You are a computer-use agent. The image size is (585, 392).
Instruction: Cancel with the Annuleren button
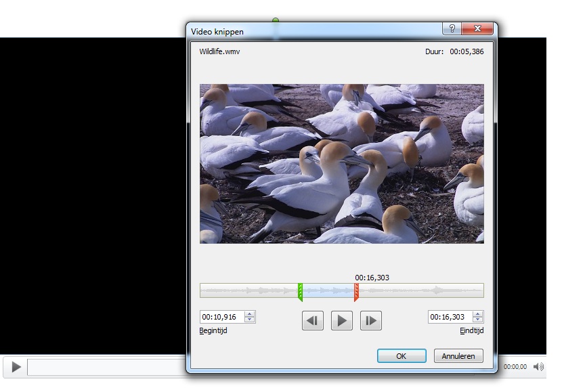coord(458,356)
